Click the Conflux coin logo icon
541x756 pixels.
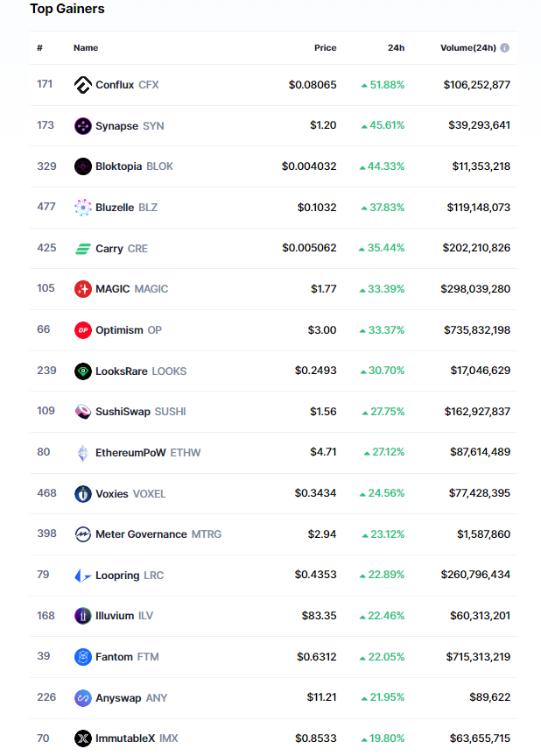[x=82, y=85]
